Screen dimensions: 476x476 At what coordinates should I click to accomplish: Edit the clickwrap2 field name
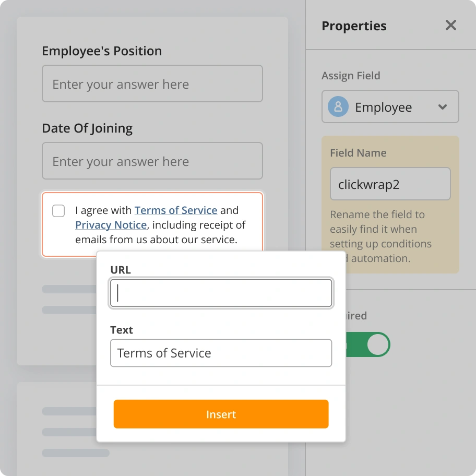[x=390, y=184]
